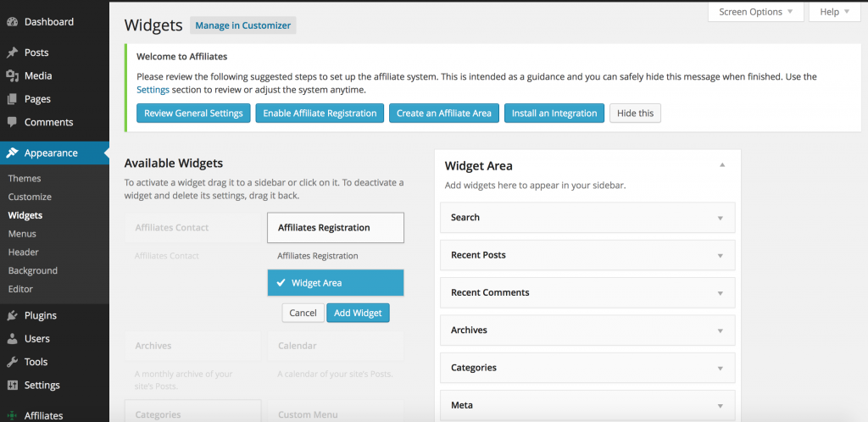Open the Screen Options dropdown
Image resolution: width=868 pixels, height=422 pixels.
(x=755, y=12)
